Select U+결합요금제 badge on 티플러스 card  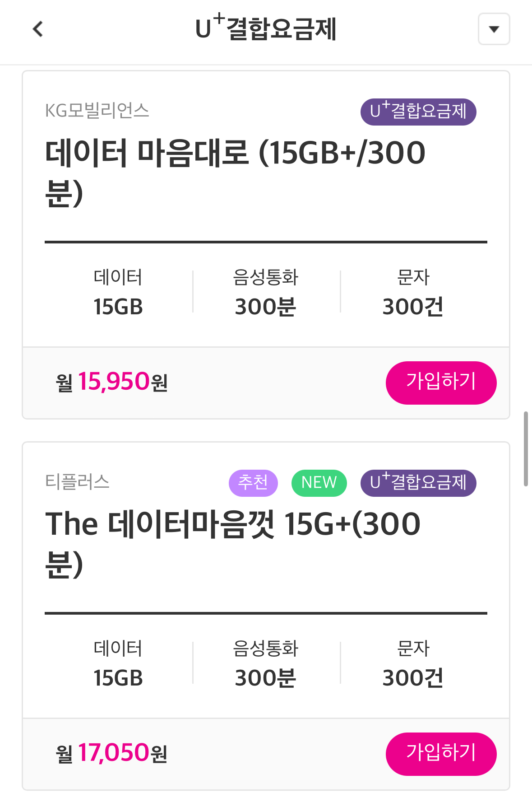pyautogui.click(x=418, y=483)
